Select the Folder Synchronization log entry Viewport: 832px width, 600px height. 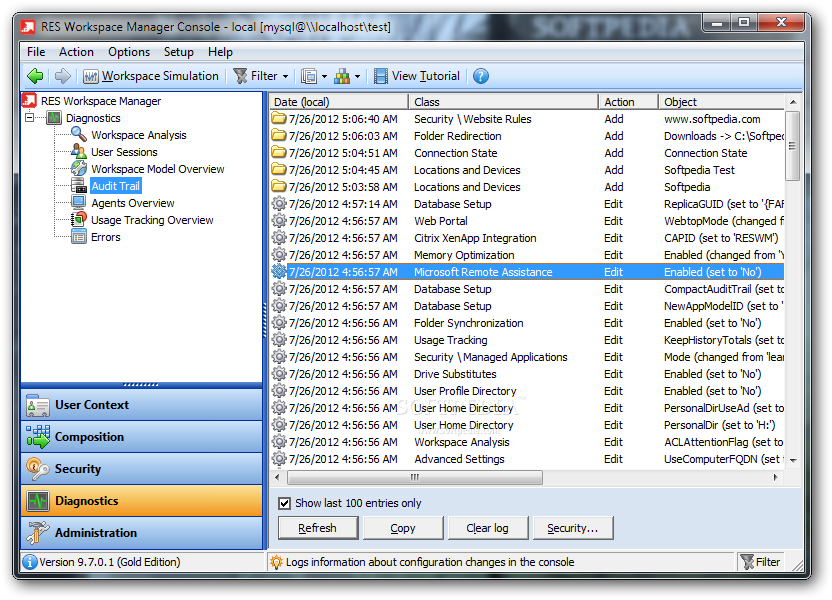[526, 323]
